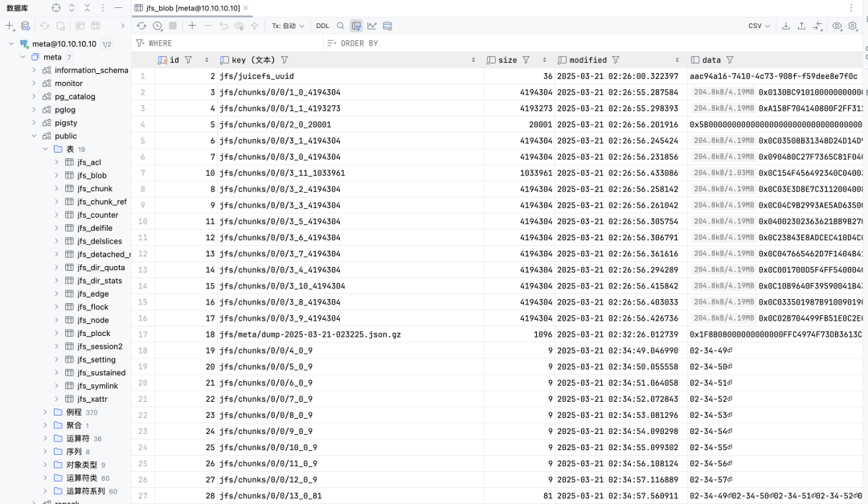The height and width of the screenshot is (504, 868).
Task: Open the DDL view
Action: click(322, 26)
